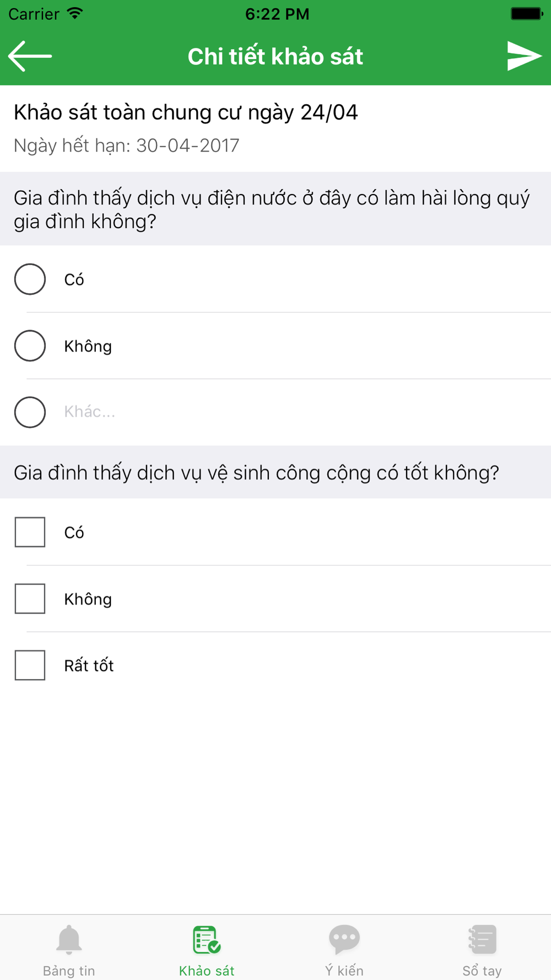Tap the battery icon in status bar
551x980 pixels.
(527, 13)
